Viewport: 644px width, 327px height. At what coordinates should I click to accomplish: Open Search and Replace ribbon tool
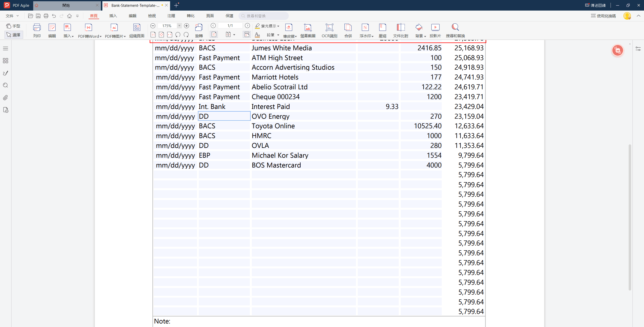coord(455,30)
